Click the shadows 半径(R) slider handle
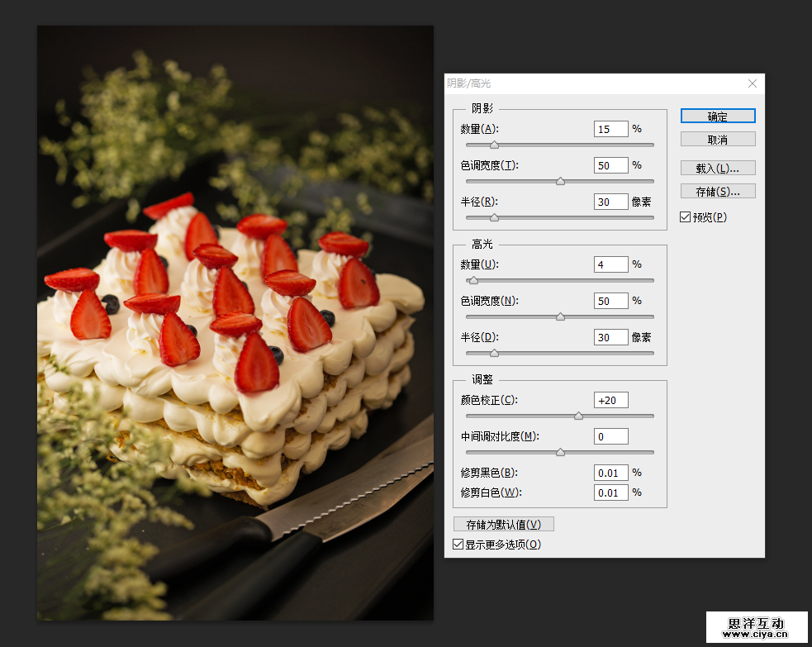 [x=494, y=218]
